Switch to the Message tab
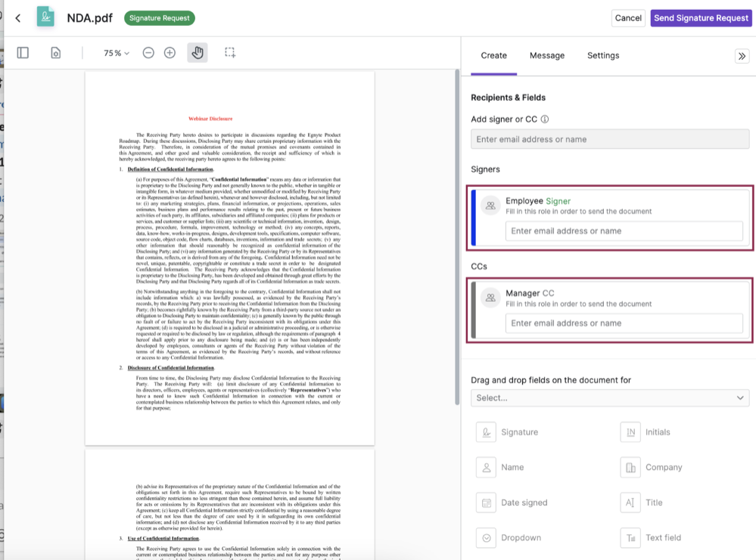 (x=546, y=55)
